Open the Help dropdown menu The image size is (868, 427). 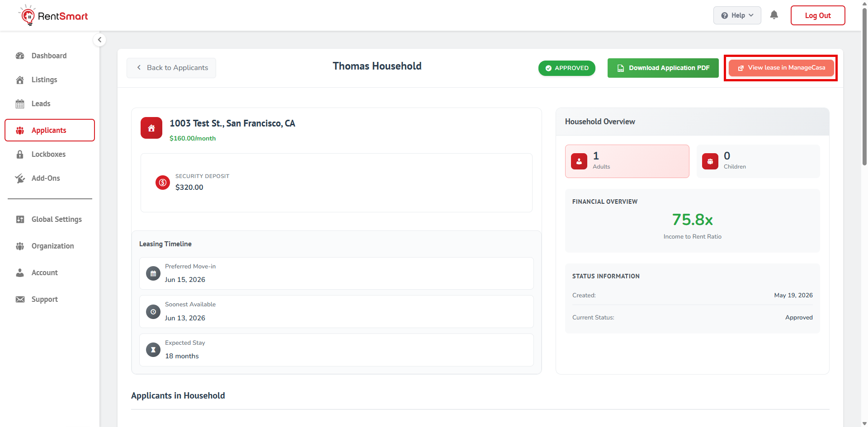737,15
